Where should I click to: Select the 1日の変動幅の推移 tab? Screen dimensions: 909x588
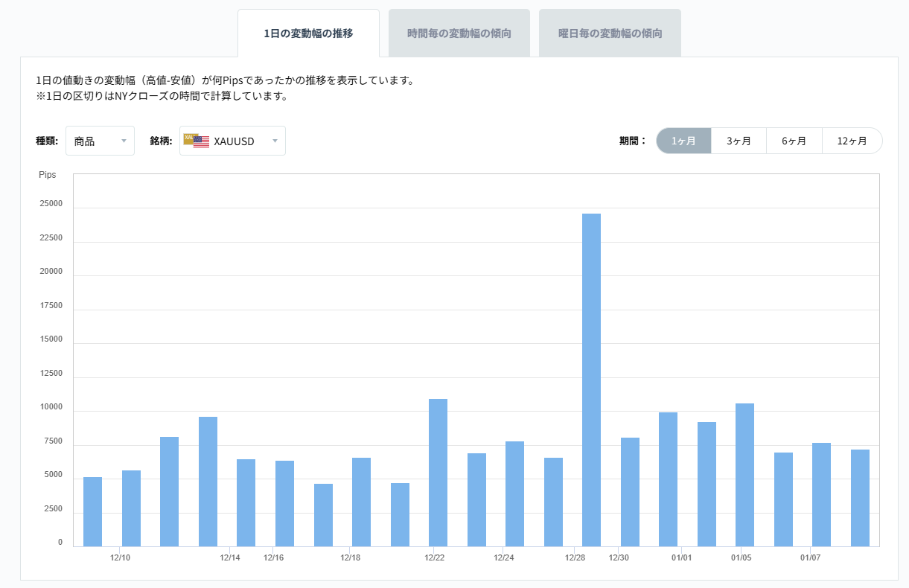pyautogui.click(x=308, y=32)
